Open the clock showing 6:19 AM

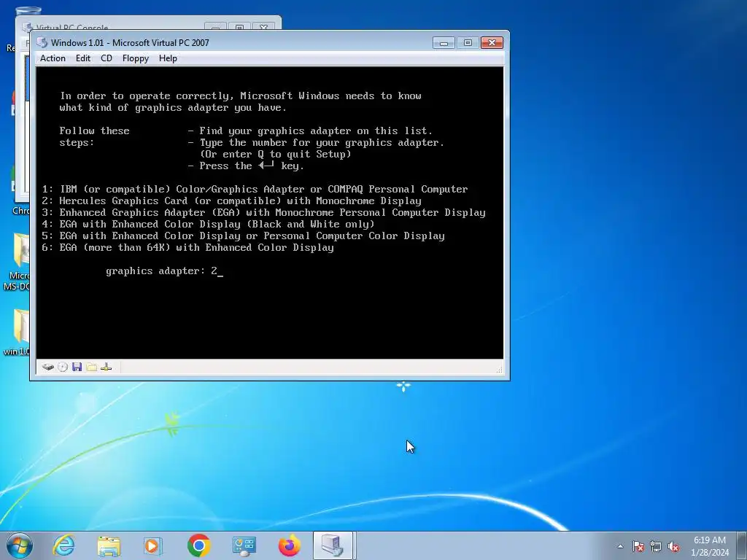pyautogui.click(x=709, y=546)
